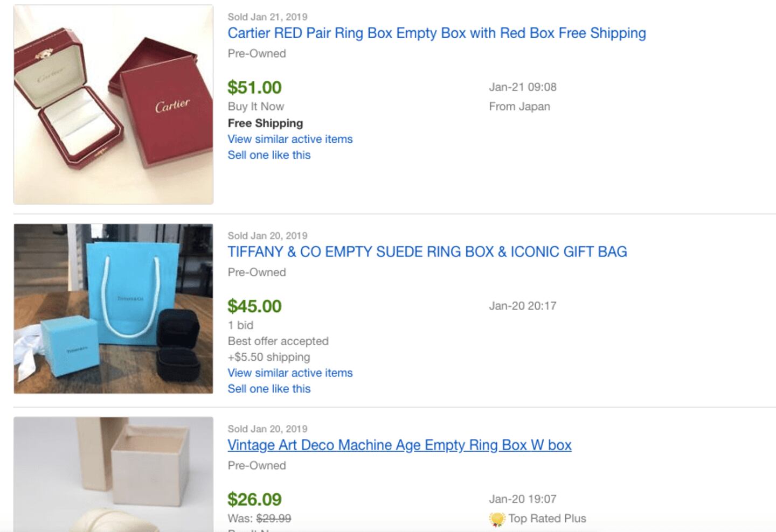The width and height of the screenshot is (776, 532).
Task: Open Vintage Art Deco Machine Age listing link
Action: [x=399, y=445]
